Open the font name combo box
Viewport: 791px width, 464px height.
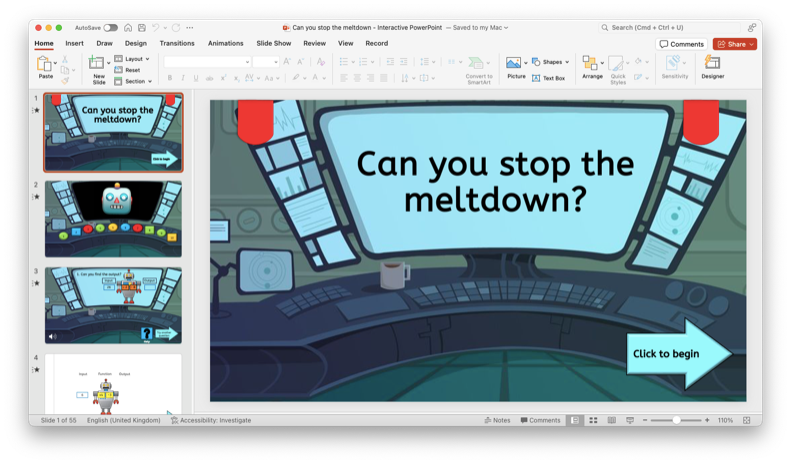coord(207,62)
